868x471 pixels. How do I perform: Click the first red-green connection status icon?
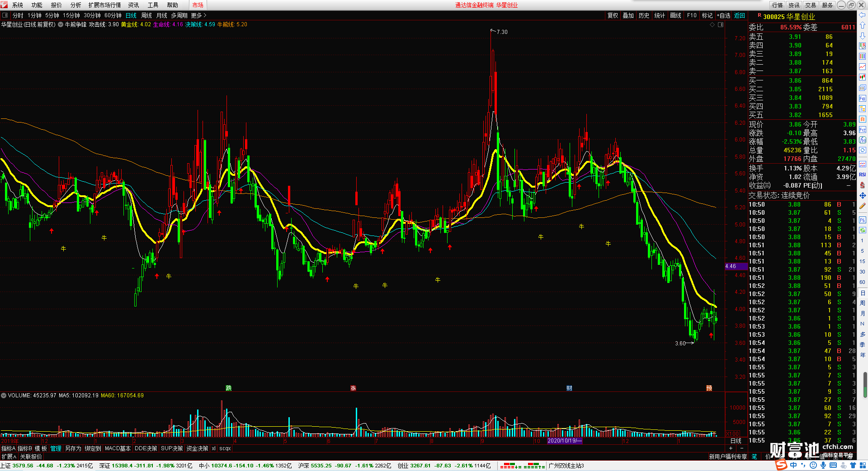511,466
